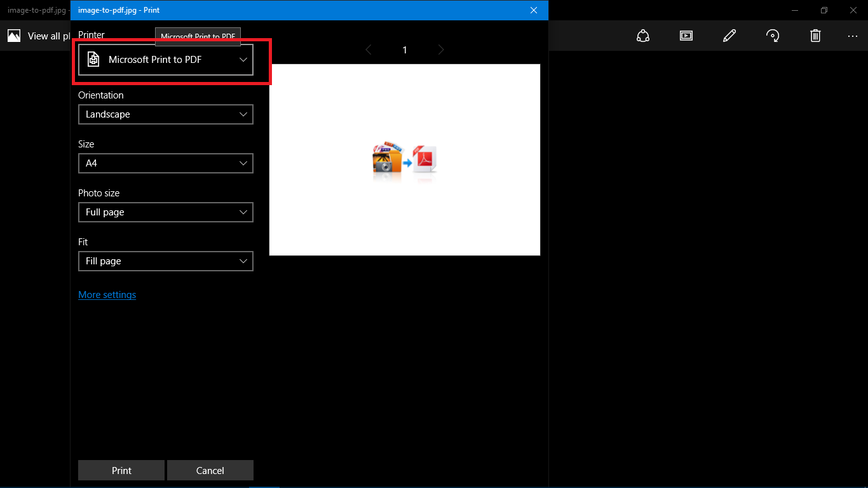Delete image with trash can icon

pyautogui.click(x=816, y=36)
